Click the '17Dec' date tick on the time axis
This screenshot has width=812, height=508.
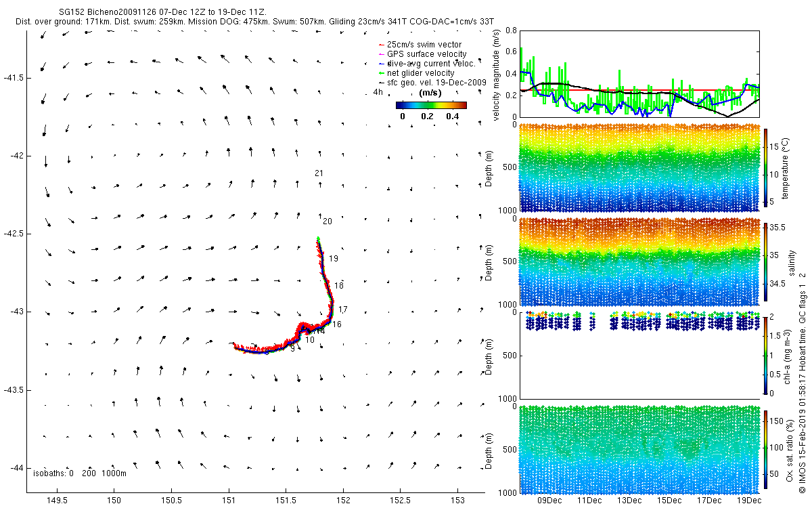[x=709, y=500]
